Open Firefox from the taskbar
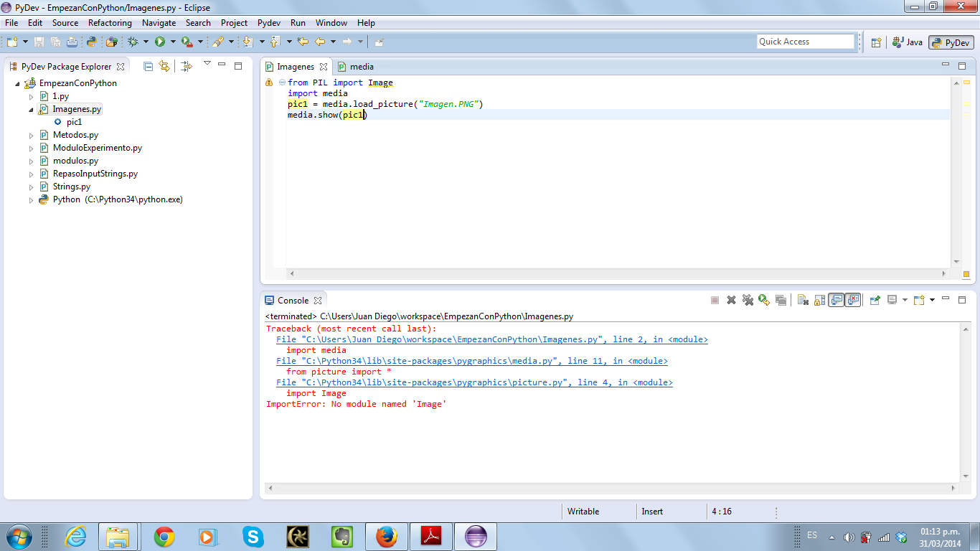980x551 pixels. pyautogui.click(x=386, y=536)
